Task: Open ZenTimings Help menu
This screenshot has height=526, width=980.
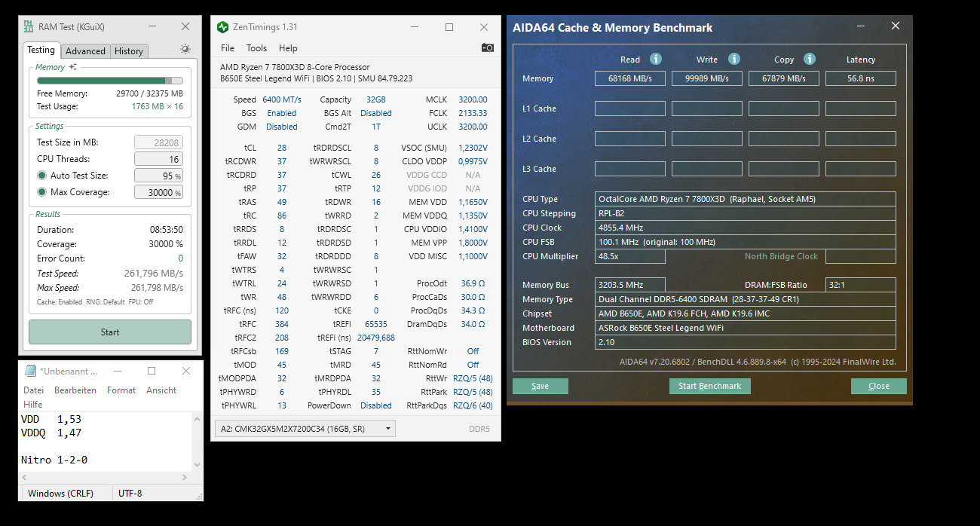Action: click(x=288, y=48)
